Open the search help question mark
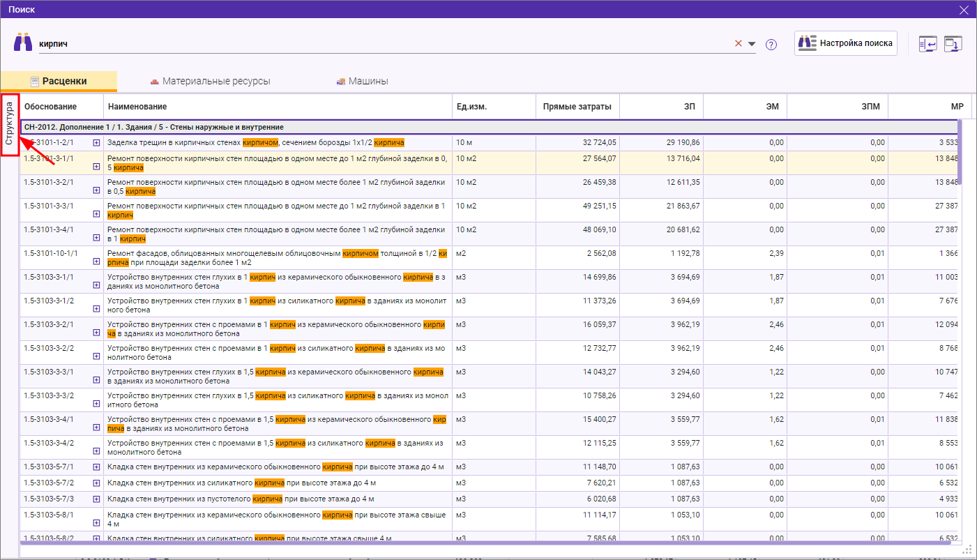Image resolution: width=977 pixels, height=560 pixels. (771, 44)
